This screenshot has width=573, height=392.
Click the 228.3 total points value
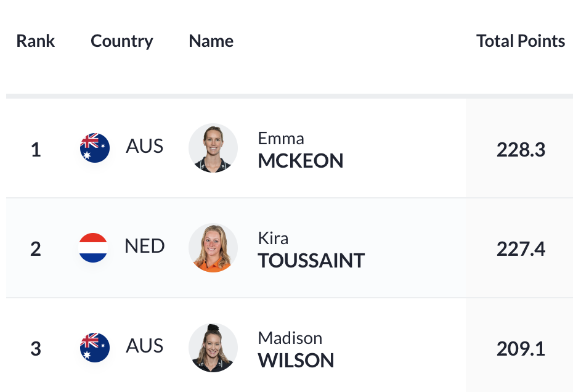pos(521,150)
